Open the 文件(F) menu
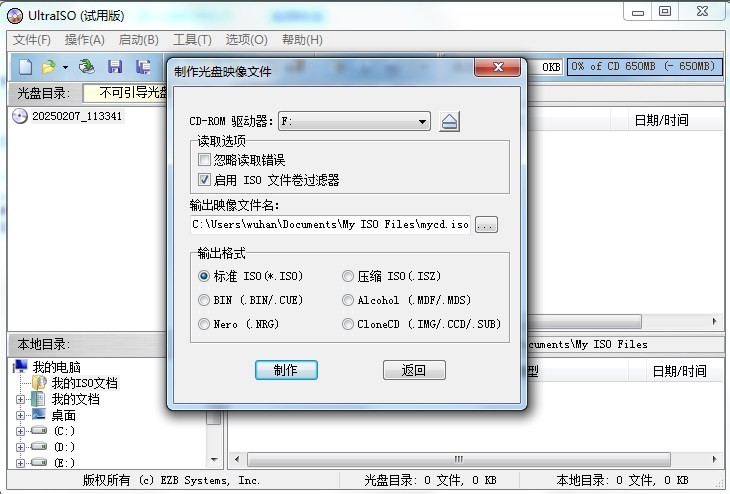The width and height of the screenshot is (730, 494). [x=32, y=40]
